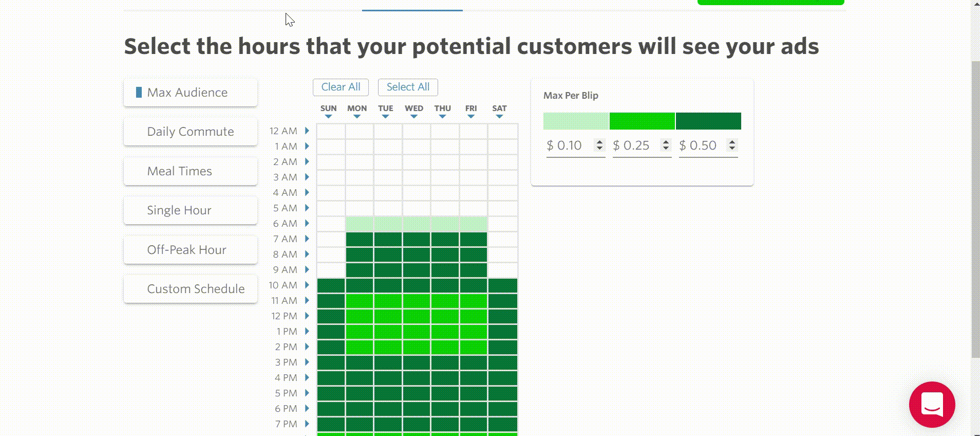The height and width of the screenshot is (436, 980).
Task: Click the $0.25 bid stepper arrows
Action: pos(666,145)
